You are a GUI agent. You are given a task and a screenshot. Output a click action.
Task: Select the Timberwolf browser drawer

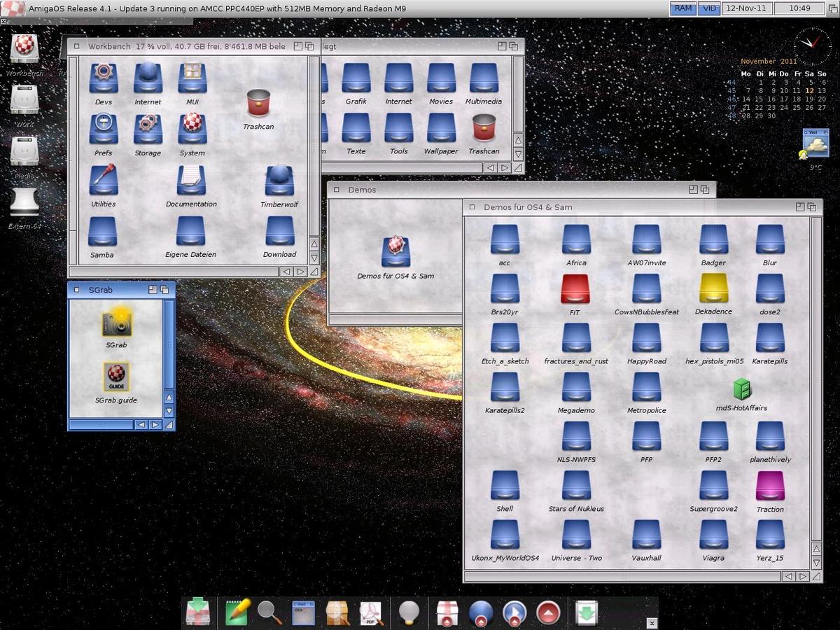tap(279, 180)
